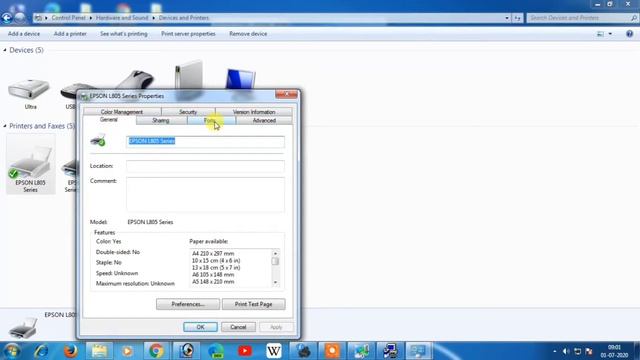Select 13 x 18 cm paper entry
Image resolution: width=640 pixels, height=360 pixels.
pyautogui.click(x=216, y=268)
